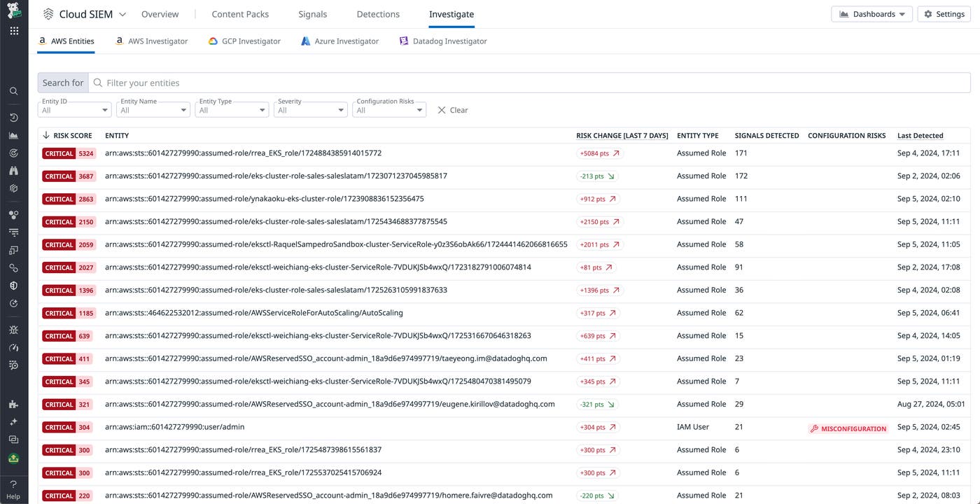Click the bug icon in the left sidebar
Image resolution: width=980 pixels, height=504 pixels.
[x=13, y=329]
